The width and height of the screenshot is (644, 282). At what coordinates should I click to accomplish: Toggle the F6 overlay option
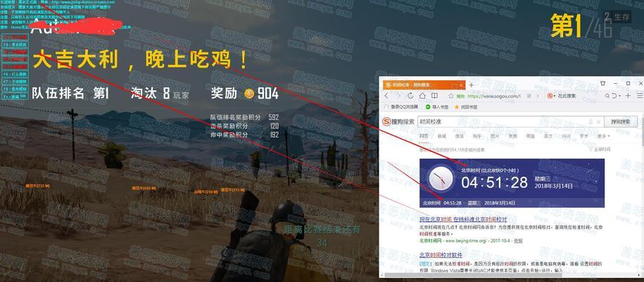[15, 75]
